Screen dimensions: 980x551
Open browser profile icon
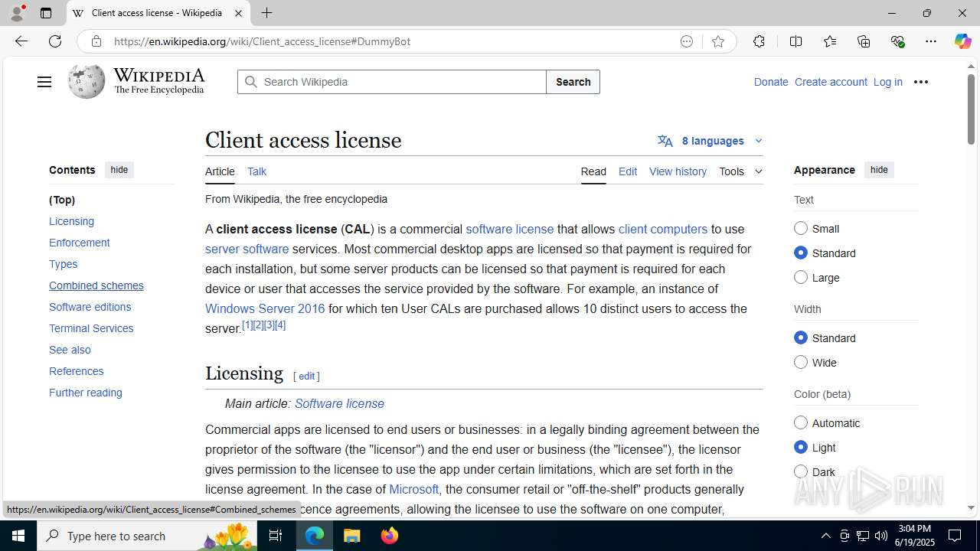[17, 13]
